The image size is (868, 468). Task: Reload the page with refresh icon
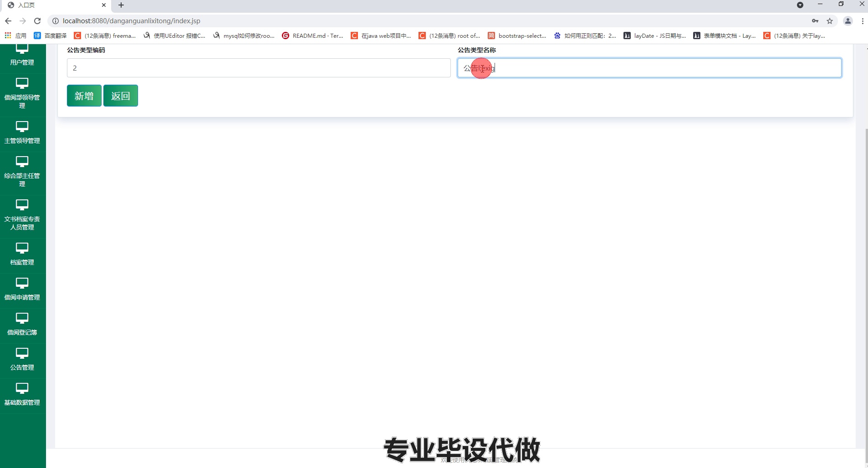tap(38, 20)
